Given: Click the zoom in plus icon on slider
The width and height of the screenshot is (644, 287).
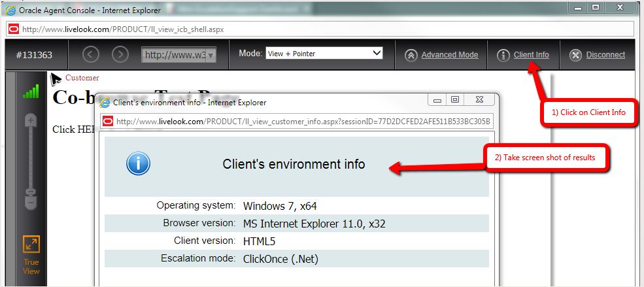Looking at the screenshot, I should (31, 121).
